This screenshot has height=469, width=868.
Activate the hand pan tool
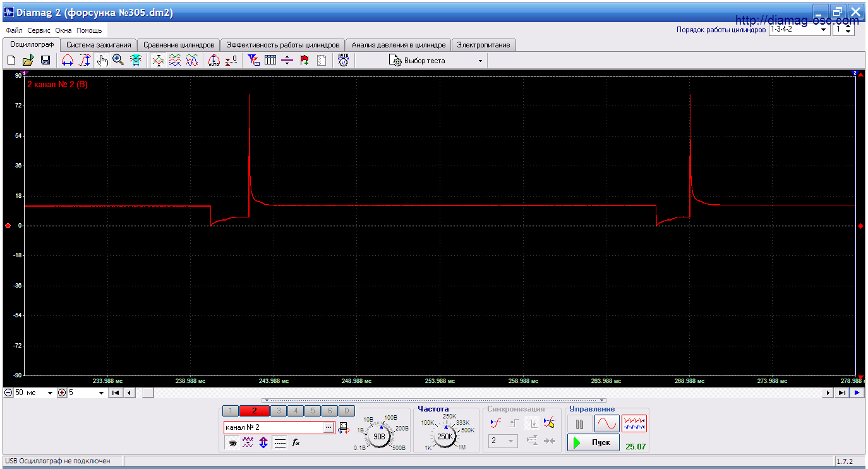point(102,60)
